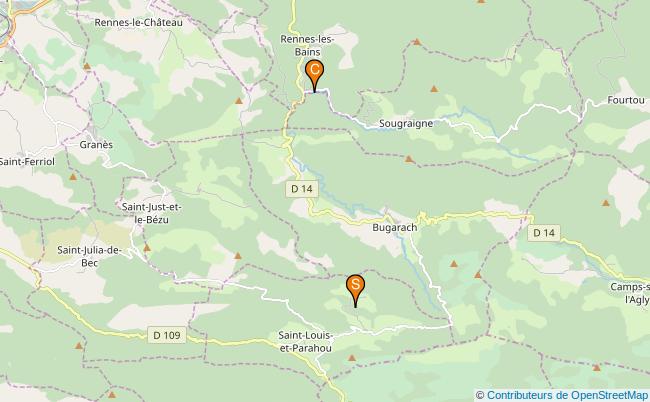The height and width of the screenshot is (402, 650).
Task: Select the Saint-Julia-de-Bec label
Action: point(89,256)
